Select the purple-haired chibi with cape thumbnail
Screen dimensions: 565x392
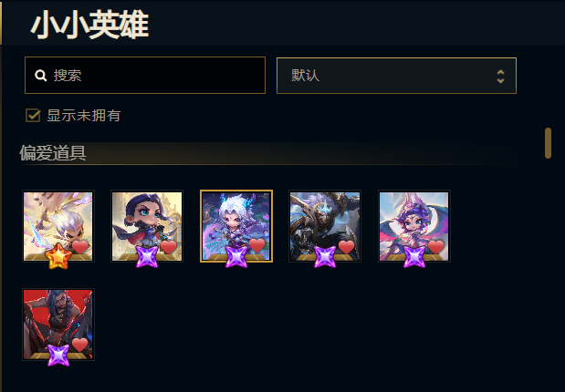[x=147, y=226]
